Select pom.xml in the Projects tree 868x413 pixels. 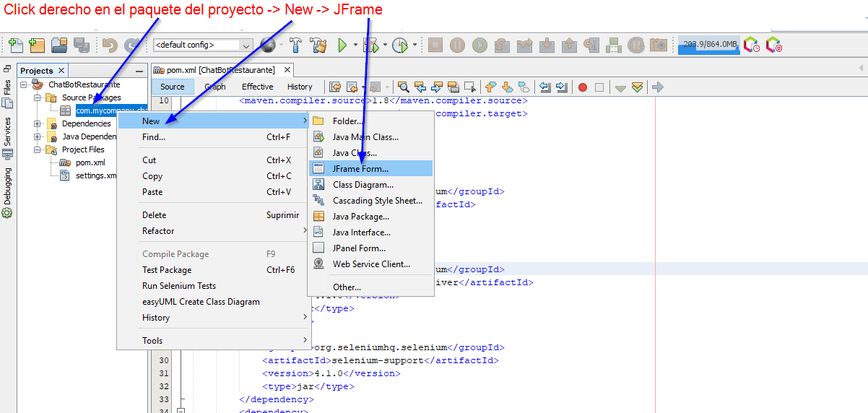(90, 162)
